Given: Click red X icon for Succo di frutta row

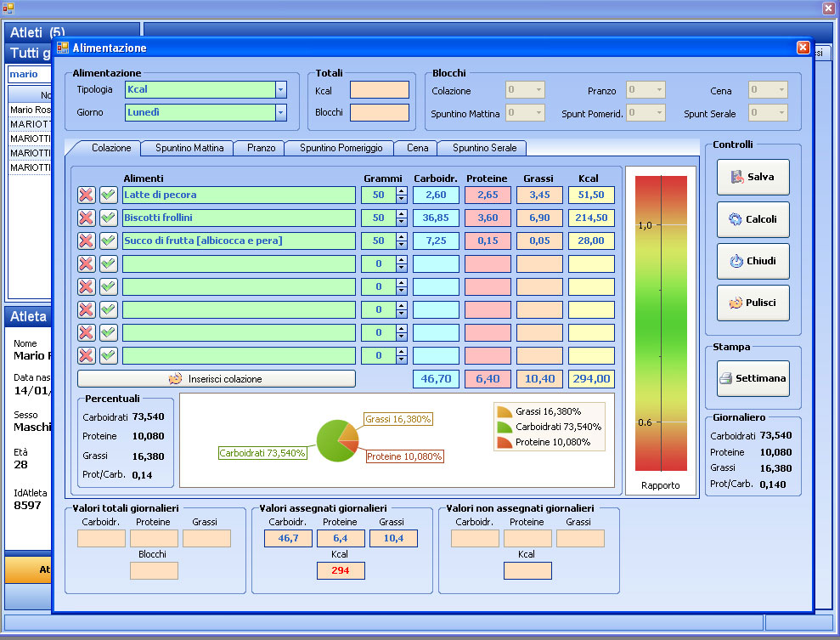Looking at the screenshot, I should point(86,241).
